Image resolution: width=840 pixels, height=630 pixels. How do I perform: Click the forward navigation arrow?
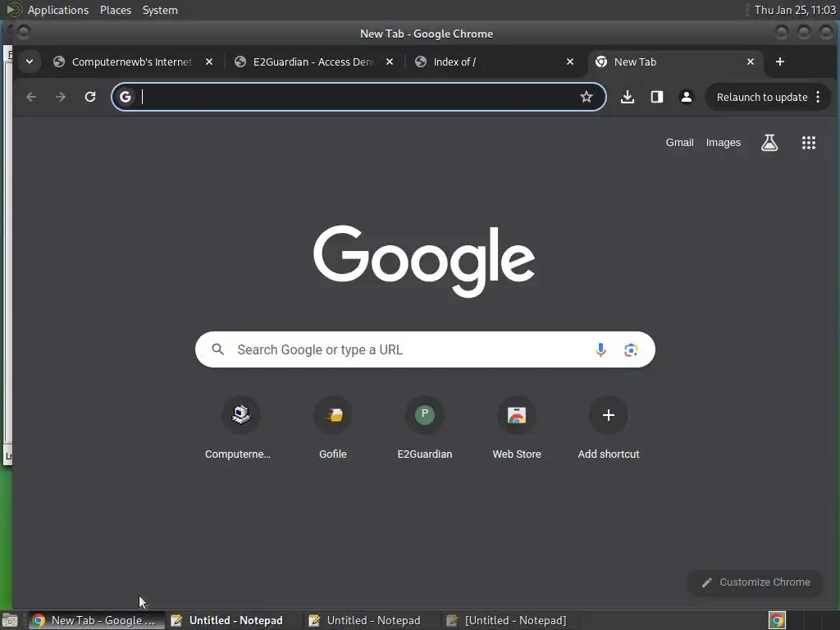(x=61, y=97)
